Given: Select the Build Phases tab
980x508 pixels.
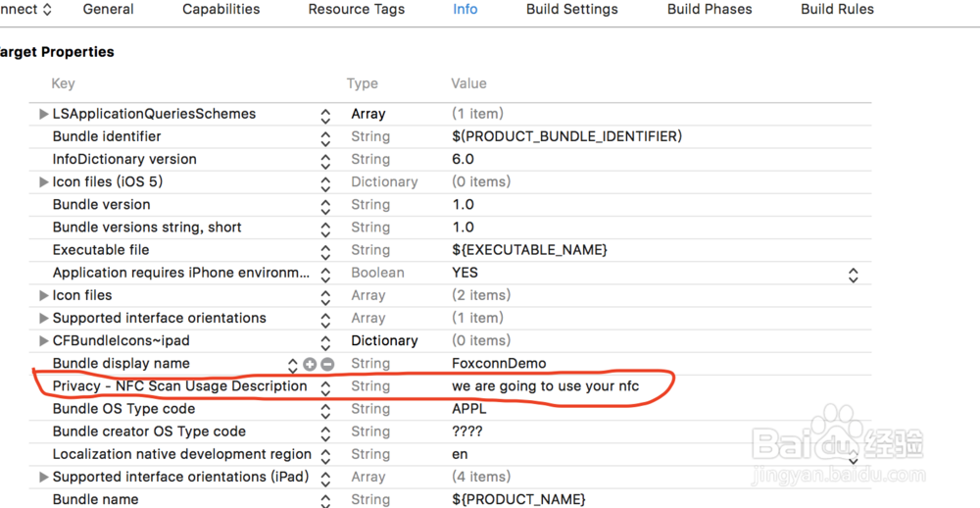Looking at the screenshot, I should click(x=710, y=10).
